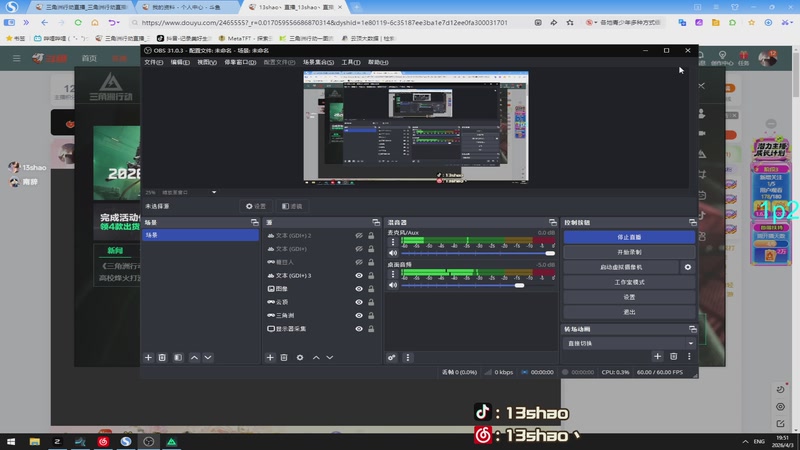Hide the 云顶 source
Viewport: 800px width, 450px height.
click(x=359, y=302)
